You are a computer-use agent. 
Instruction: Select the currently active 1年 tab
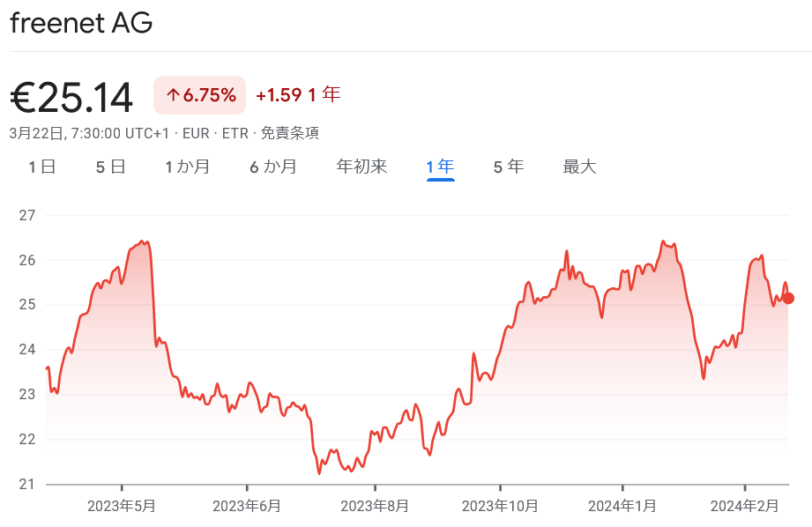(x=438, y=167)
